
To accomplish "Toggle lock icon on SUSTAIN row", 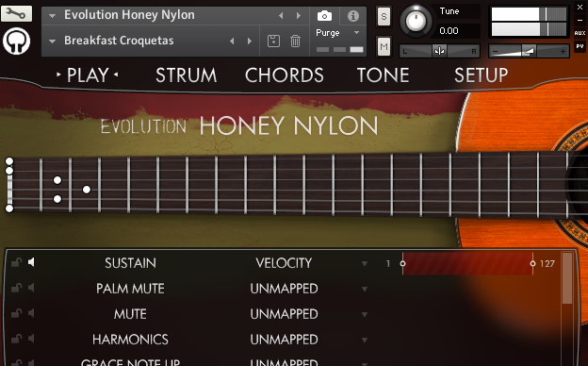I will pos(16,262).
